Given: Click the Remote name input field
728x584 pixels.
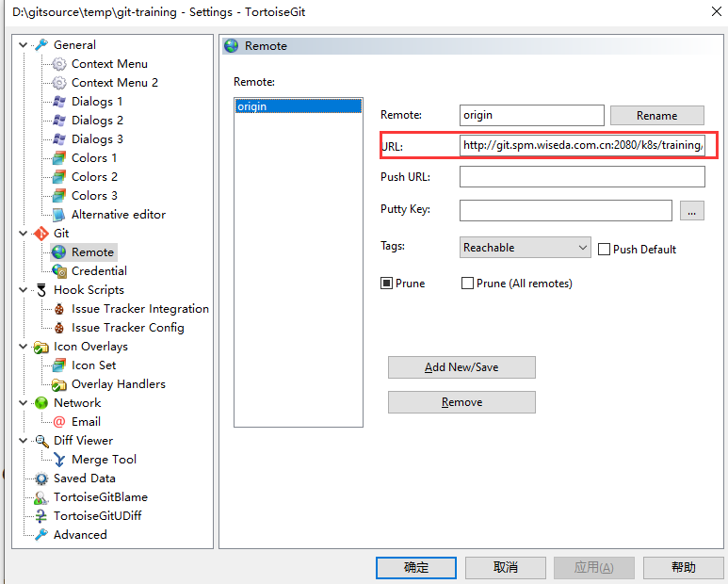Looking at the screenshot, I should (x=531, y=115).
